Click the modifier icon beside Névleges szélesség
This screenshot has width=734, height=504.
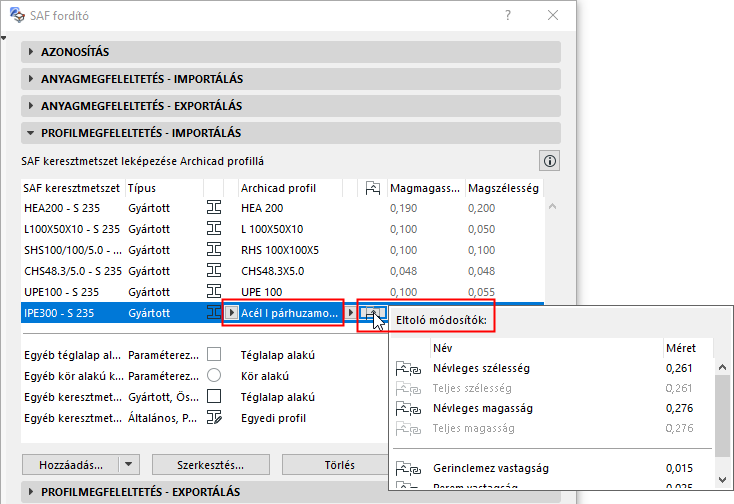click(x=408, y=368)
